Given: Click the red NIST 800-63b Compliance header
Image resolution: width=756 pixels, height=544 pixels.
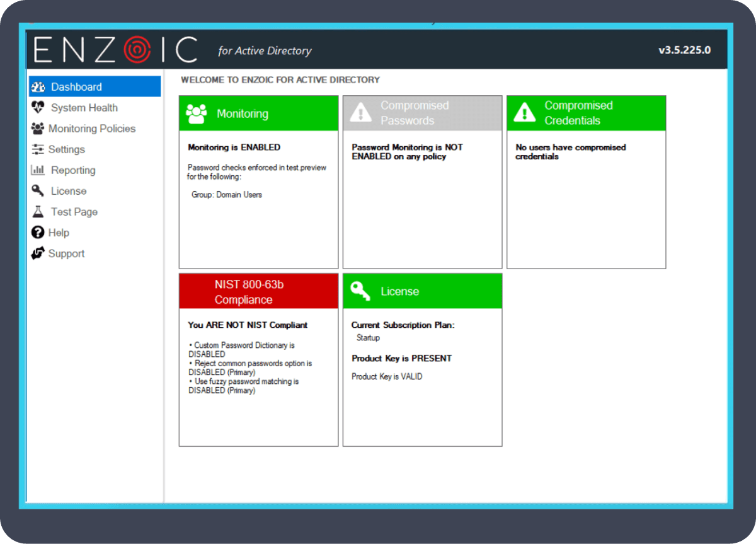Looking at the screenshot, I should [259, 291].
